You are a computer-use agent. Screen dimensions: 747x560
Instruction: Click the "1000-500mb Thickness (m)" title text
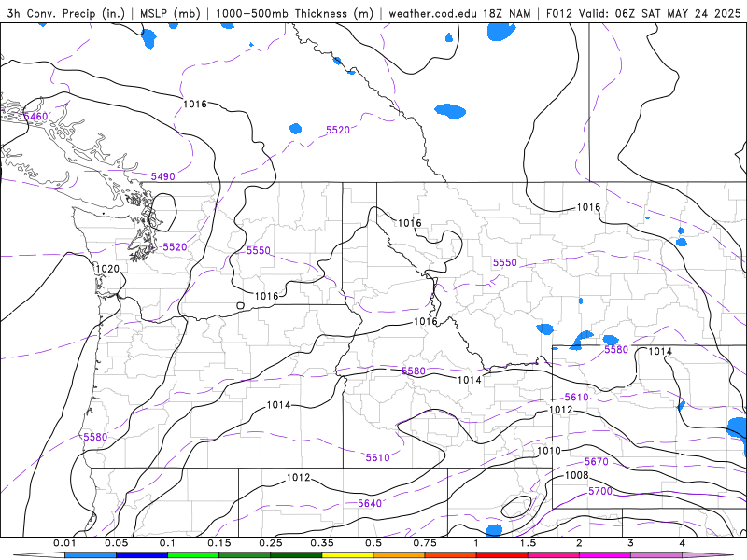click(294, 13)
